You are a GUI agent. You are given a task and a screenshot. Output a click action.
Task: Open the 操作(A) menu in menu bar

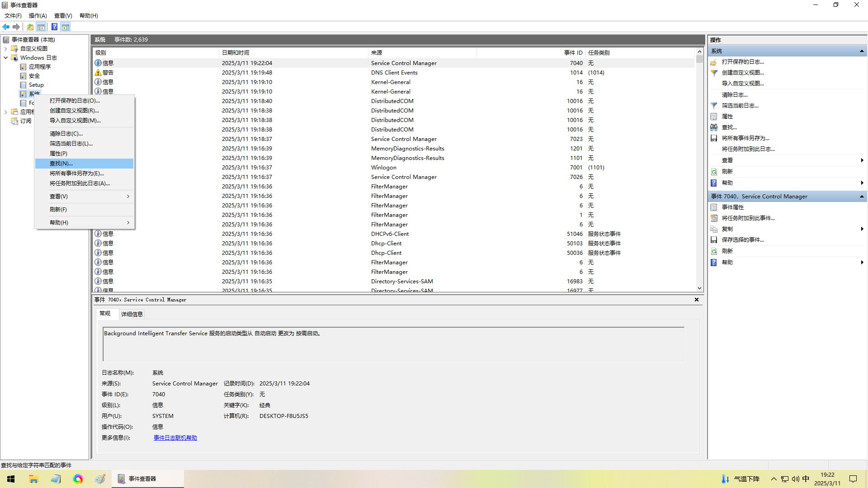[38, 16]
